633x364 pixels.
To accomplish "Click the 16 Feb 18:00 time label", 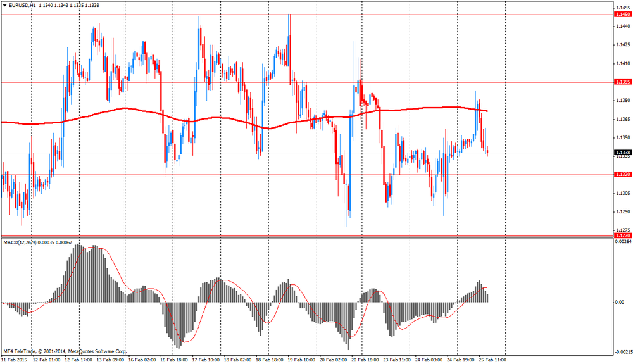I will click(173, 360).
